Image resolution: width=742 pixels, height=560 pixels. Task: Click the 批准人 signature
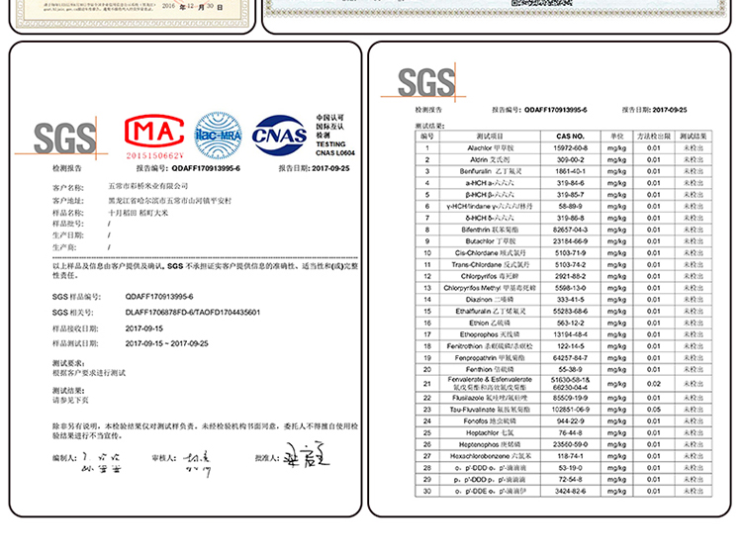307,455
